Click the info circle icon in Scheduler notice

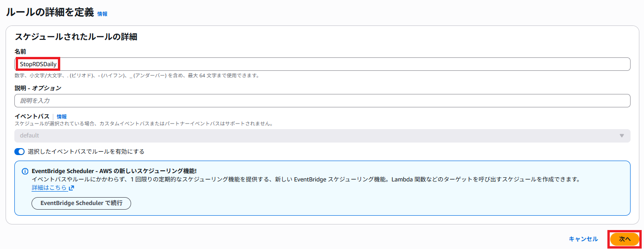click(x=25, y=171)
